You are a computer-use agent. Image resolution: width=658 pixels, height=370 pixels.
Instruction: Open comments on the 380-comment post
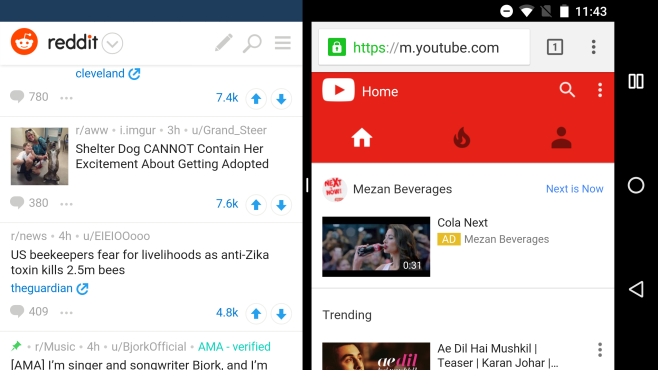coord(29,203)
